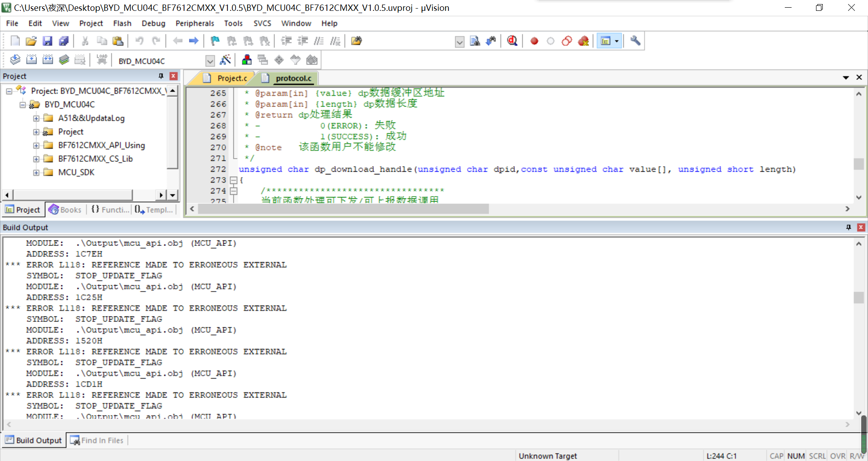Uncomment the selection

335,41
